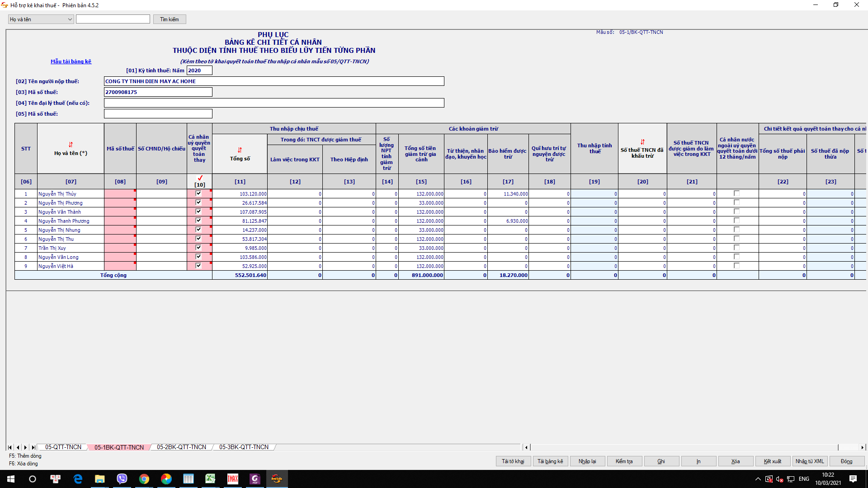
Task: Go to first sheet navigation arrow
Action: coord(10,447)
